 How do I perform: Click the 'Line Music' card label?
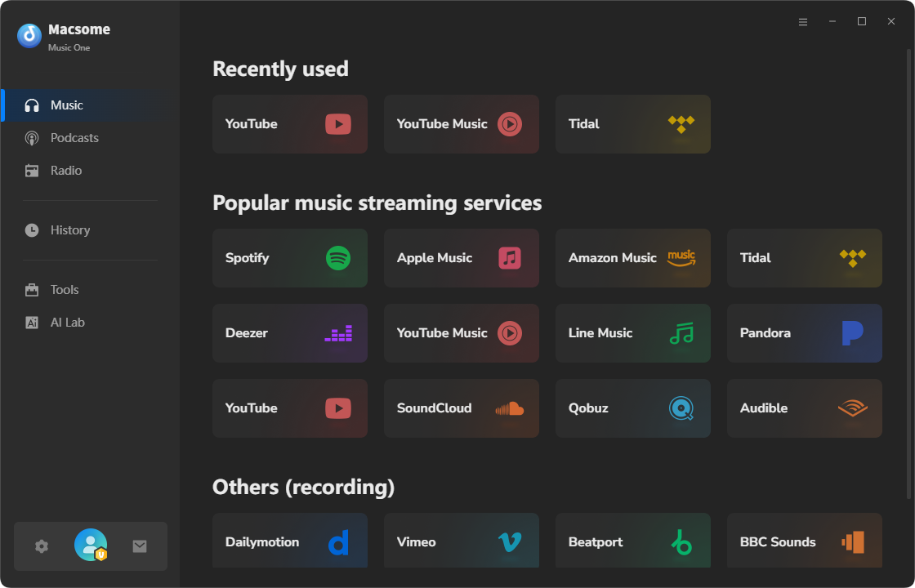point(600,333)
